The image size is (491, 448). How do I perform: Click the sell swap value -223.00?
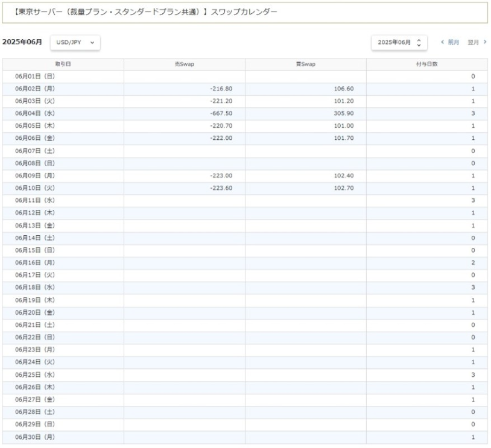click(x=221, y=176)
